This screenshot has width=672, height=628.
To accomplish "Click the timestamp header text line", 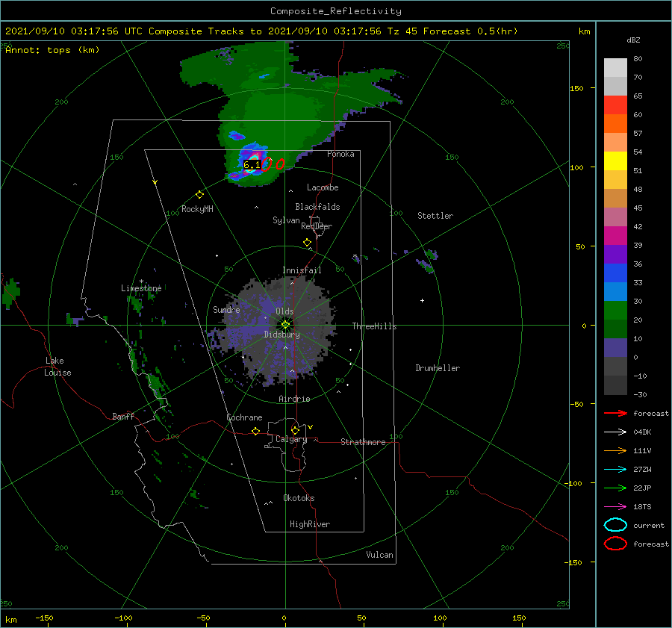I will click(x=261, y=31).
